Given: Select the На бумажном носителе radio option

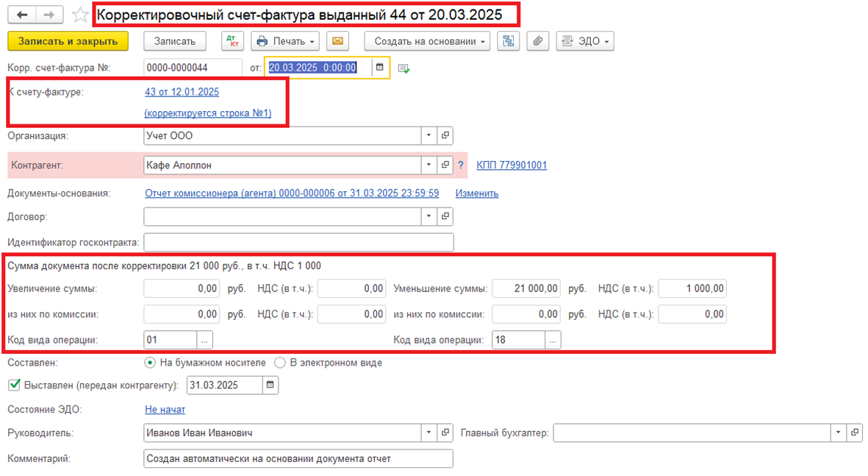Looking at the screenshot, I should click(x=150, y=363).
